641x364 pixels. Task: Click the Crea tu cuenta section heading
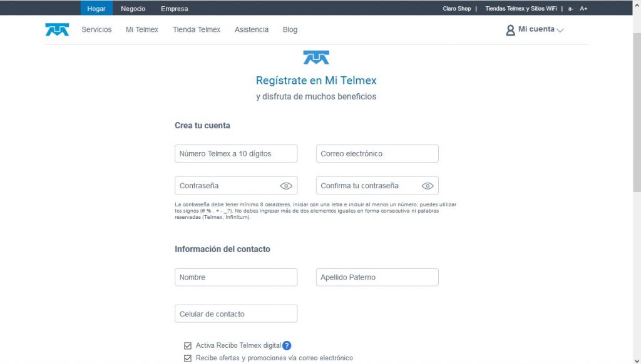coord(202,126)
